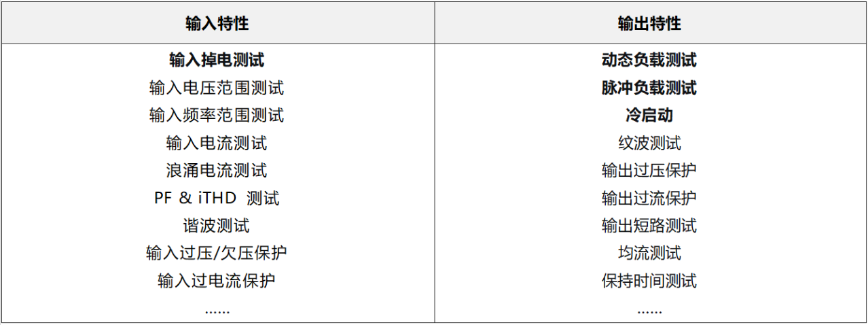
Task: Click the 输出特性 column header
Action: click(x=649, y=24)
